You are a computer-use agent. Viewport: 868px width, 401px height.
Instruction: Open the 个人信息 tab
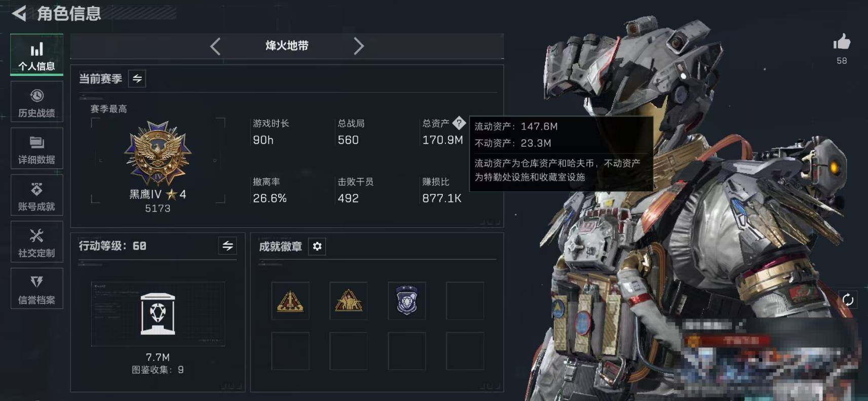[36, 55]
